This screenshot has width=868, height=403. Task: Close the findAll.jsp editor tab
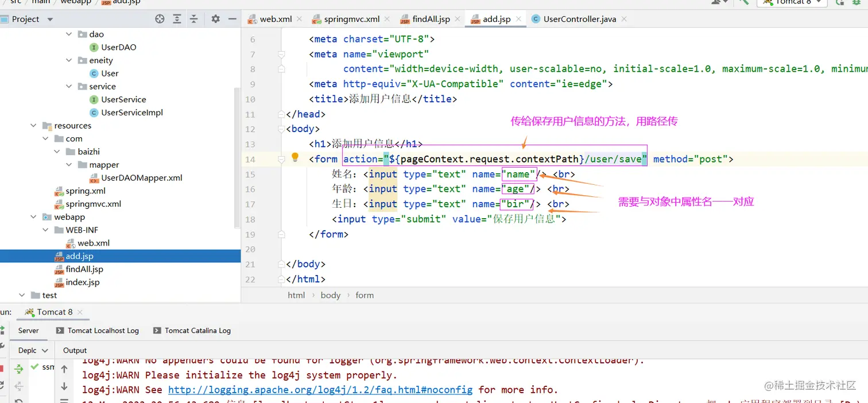point(459,19)
